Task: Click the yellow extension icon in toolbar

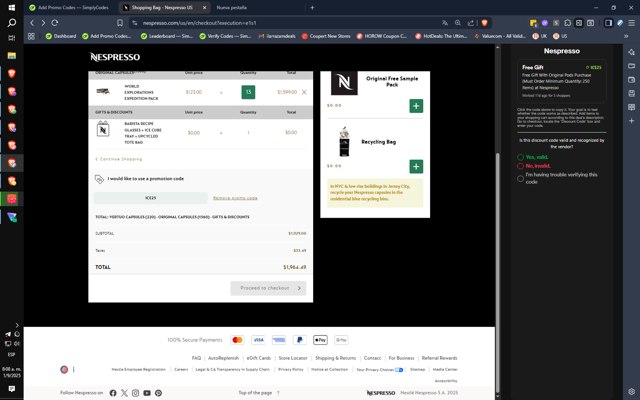Action: click(533, 23)
